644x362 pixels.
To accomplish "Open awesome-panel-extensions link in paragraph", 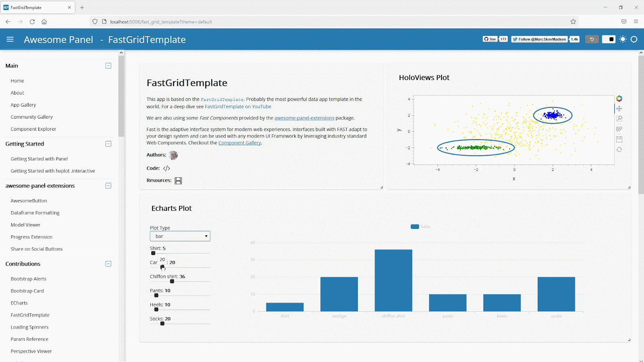I will pyautogui.click(x=304, y=118).
